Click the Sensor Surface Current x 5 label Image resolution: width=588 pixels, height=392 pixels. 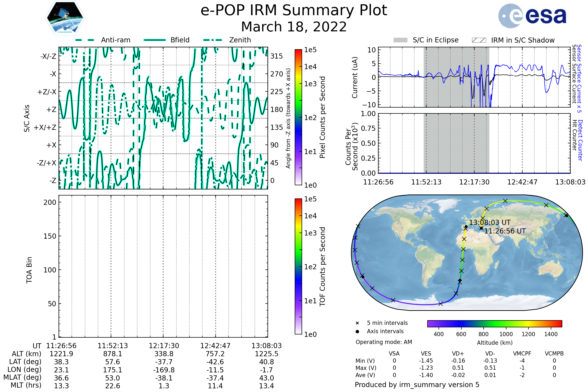pyautogui.click(x=579, y=78)
